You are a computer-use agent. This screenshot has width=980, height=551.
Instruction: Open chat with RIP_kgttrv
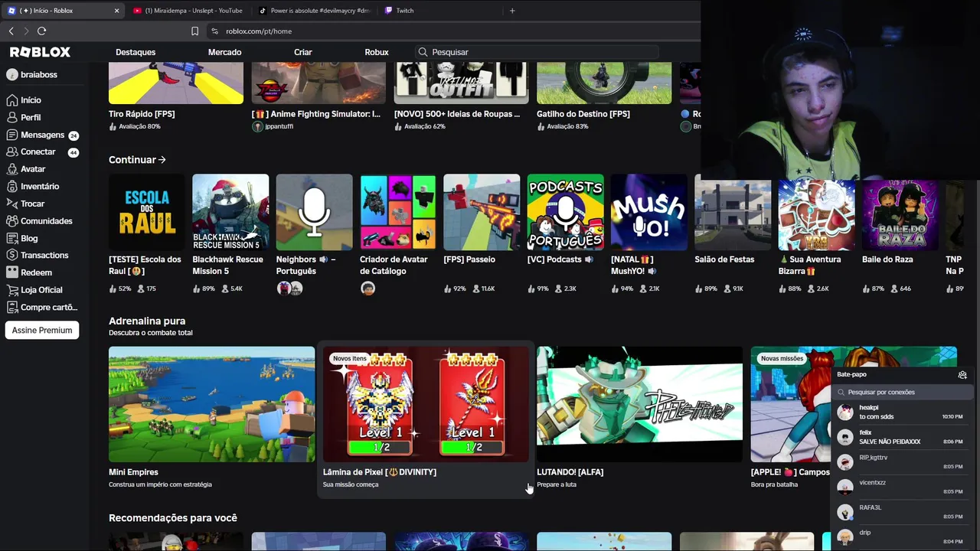click(901, 462)
